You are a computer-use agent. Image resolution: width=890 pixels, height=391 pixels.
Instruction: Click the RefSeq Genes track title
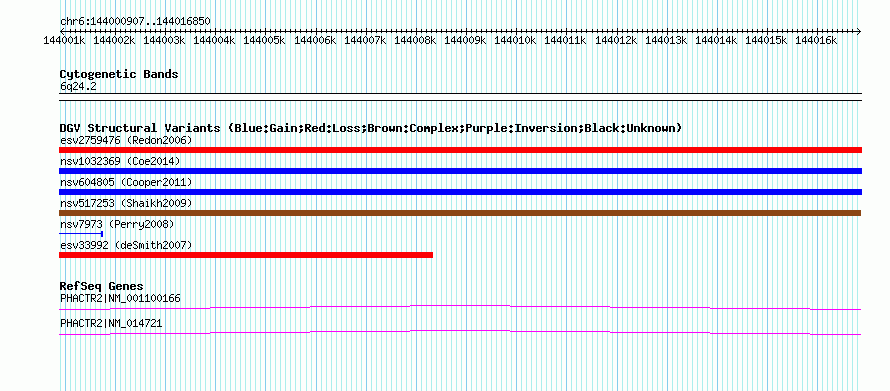pos(102,286)
